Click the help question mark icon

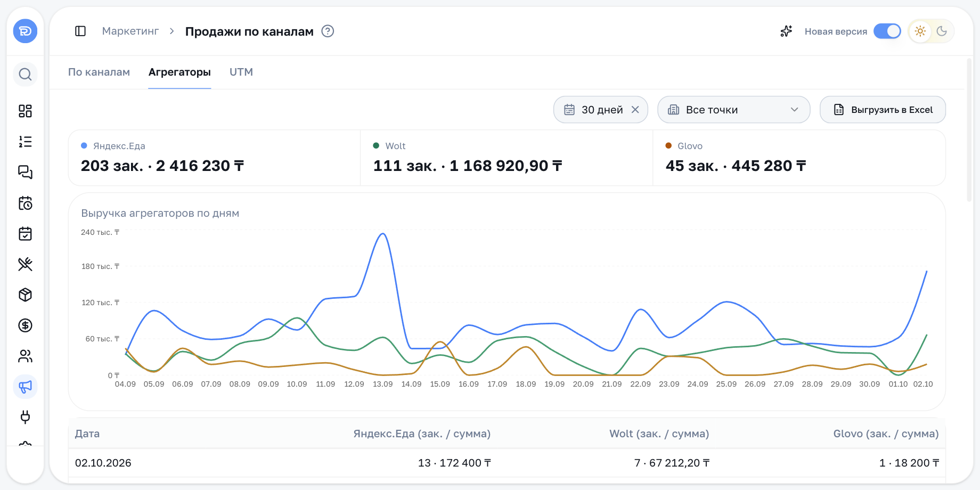click(328, 31)
